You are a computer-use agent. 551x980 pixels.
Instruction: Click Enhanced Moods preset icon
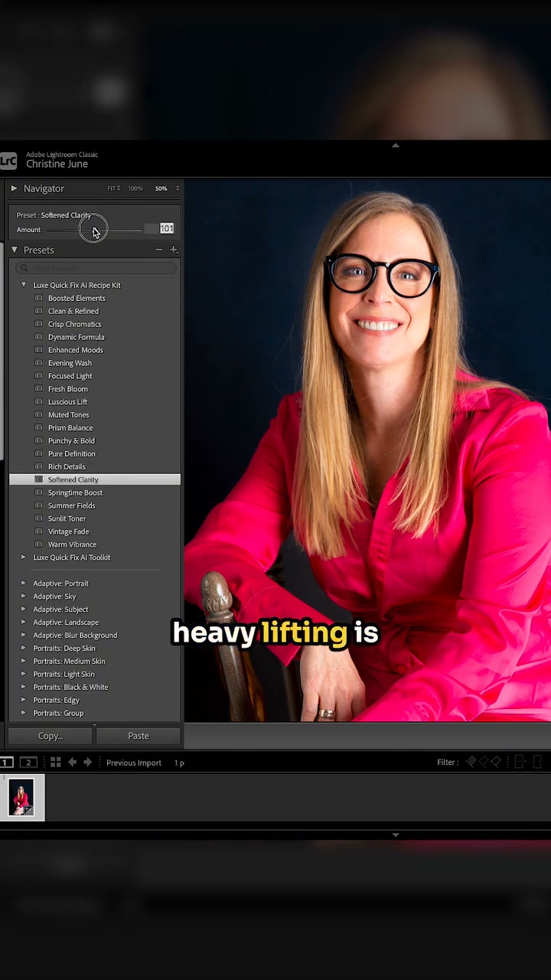click(39, 350)
